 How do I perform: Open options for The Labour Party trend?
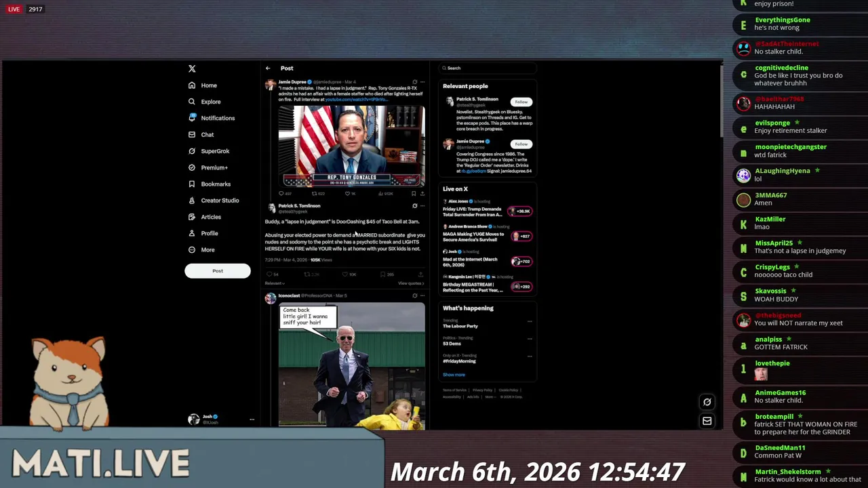click(x=530, y=321)
